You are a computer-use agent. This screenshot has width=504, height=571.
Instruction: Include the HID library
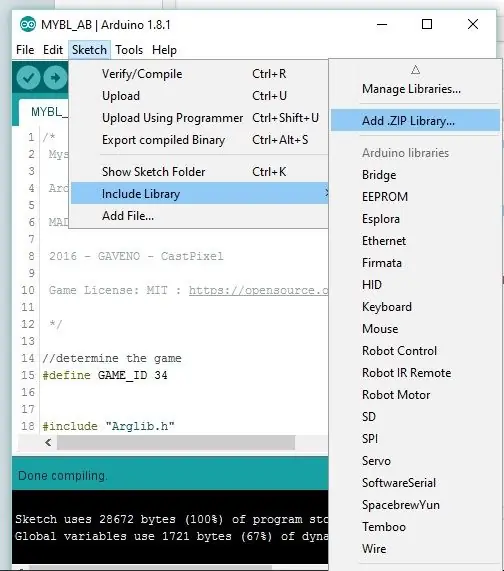[415, 284]
